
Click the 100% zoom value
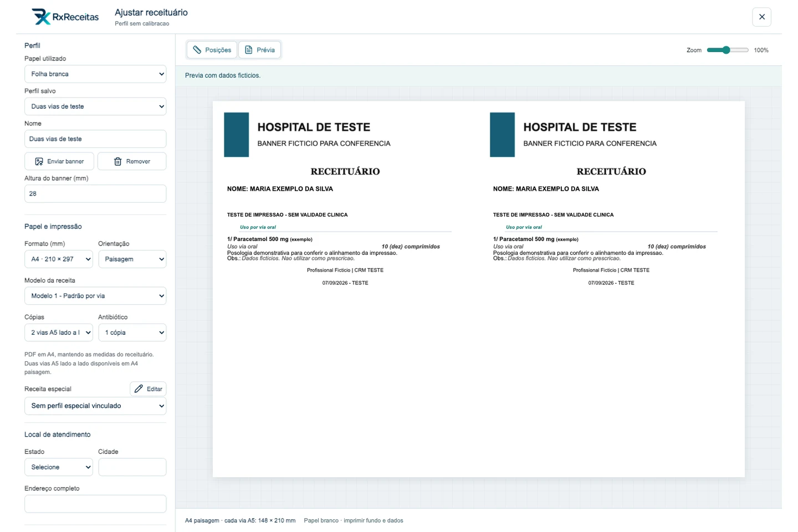pos(761,50)
